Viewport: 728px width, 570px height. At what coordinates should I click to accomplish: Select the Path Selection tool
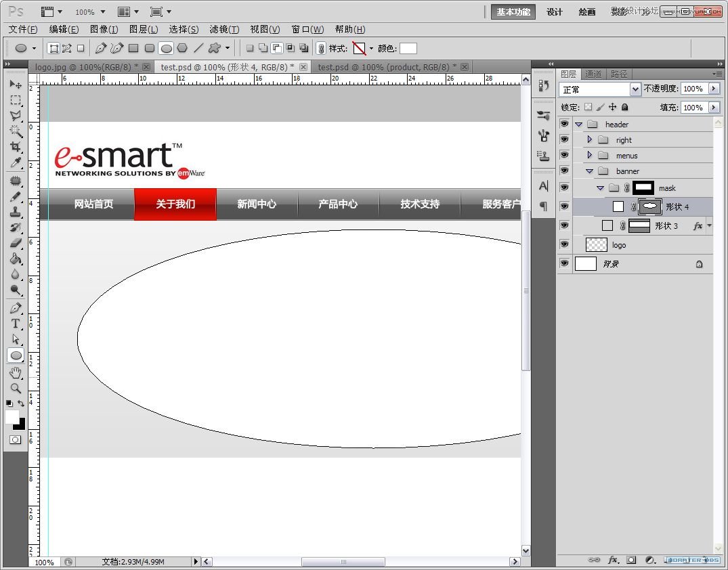click(x=16, y=339)
